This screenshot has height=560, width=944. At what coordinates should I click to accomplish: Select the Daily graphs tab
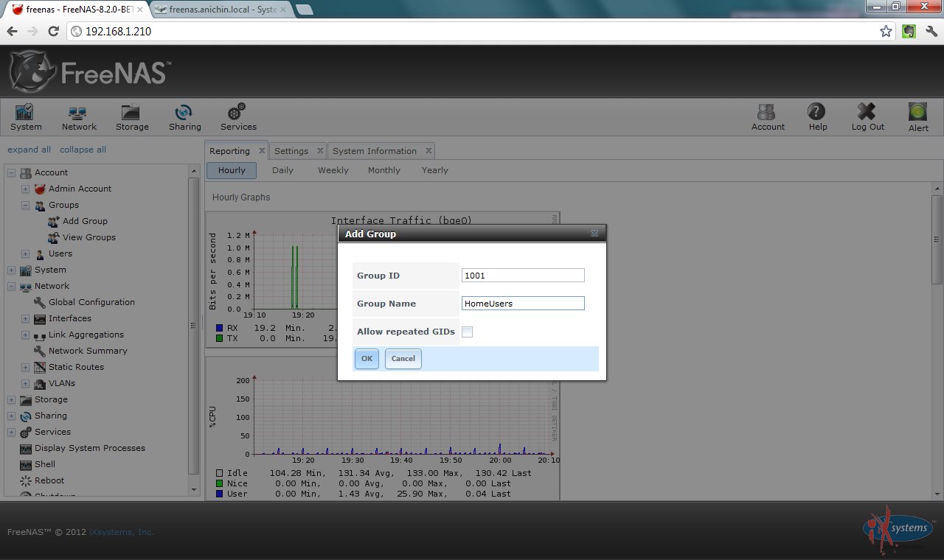point(282,170)
